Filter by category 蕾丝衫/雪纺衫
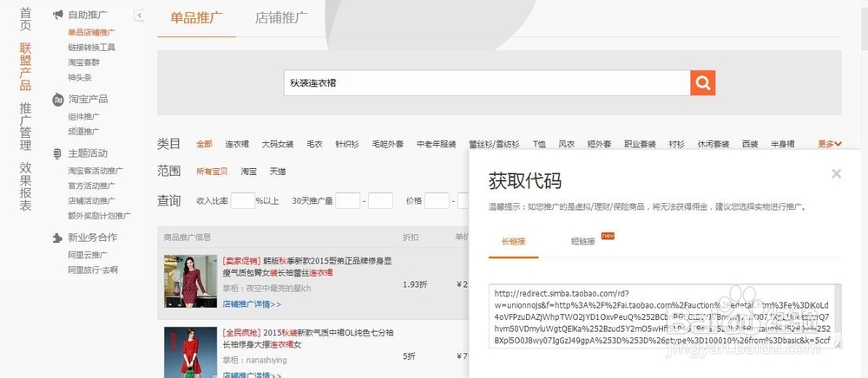The width and height of the screenshot is (868, 378). click(494, 144)
